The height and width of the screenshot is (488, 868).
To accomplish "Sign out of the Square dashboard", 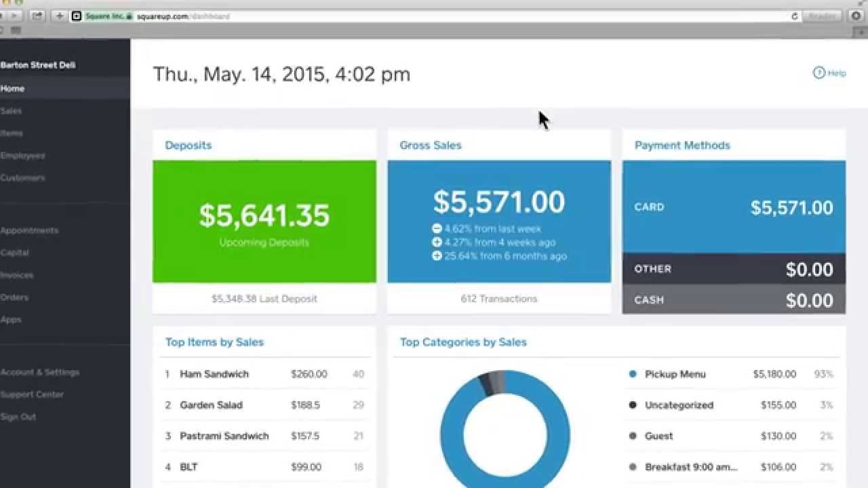I will point(17,417).
